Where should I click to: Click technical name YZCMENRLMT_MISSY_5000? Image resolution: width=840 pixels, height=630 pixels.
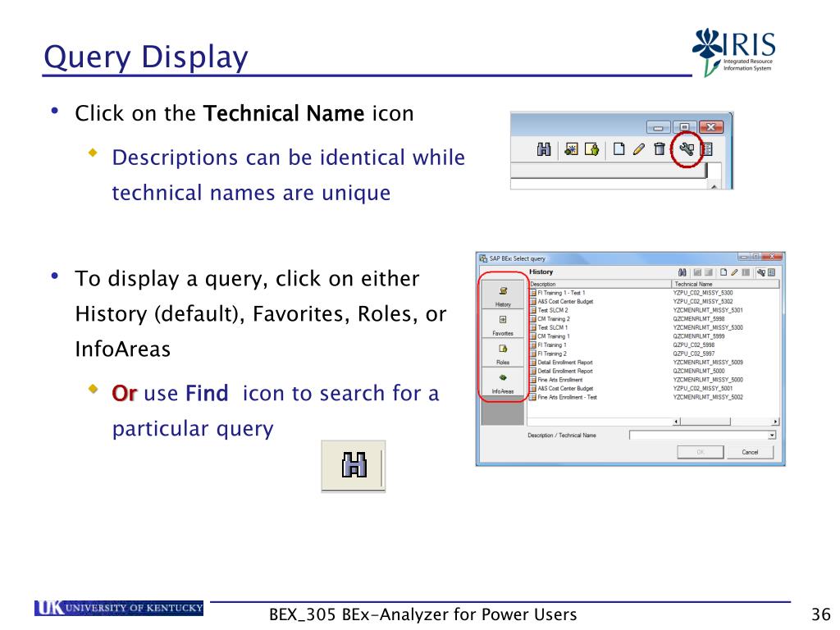click(708, 379)
